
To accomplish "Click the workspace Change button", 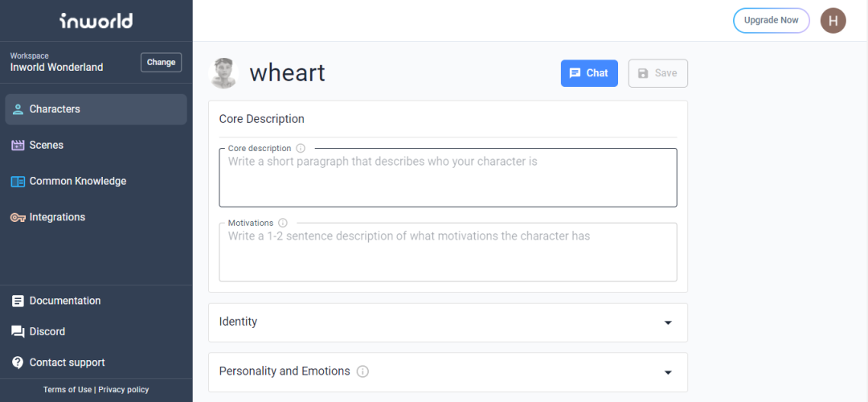I will (x=161, y=63).
